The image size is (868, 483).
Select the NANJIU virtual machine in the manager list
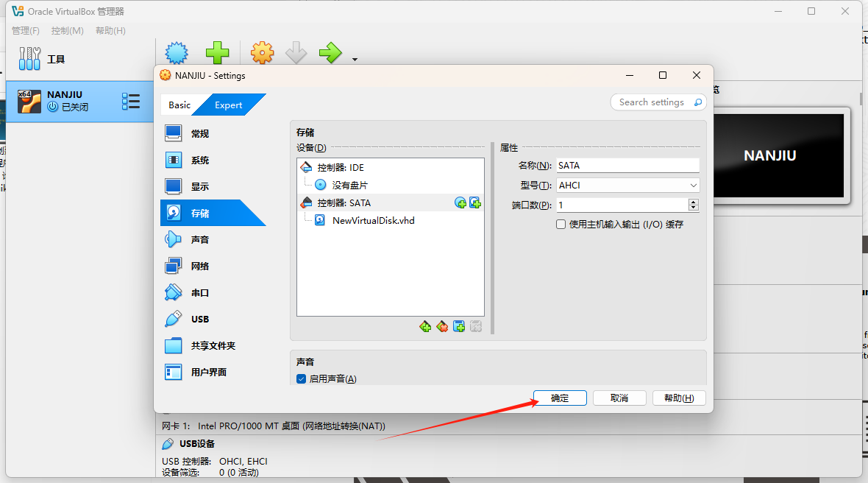pyautogui.click(x=79, y=102)
